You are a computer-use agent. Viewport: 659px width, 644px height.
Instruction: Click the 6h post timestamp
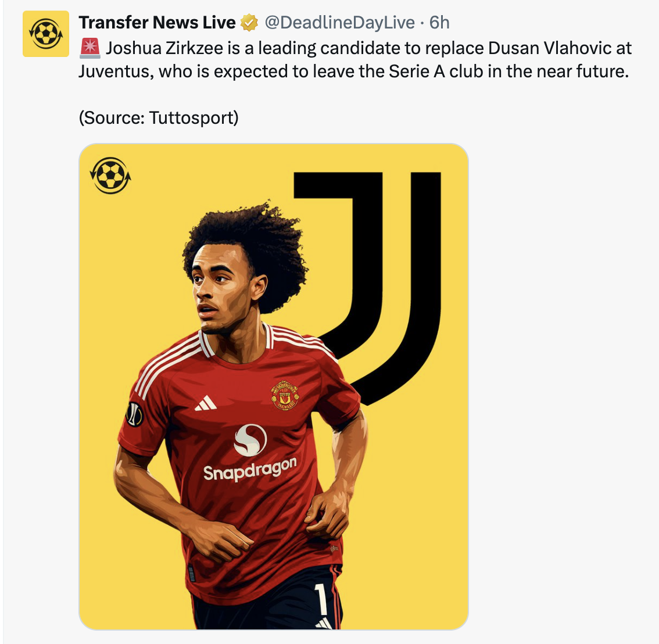coord(439,23)
